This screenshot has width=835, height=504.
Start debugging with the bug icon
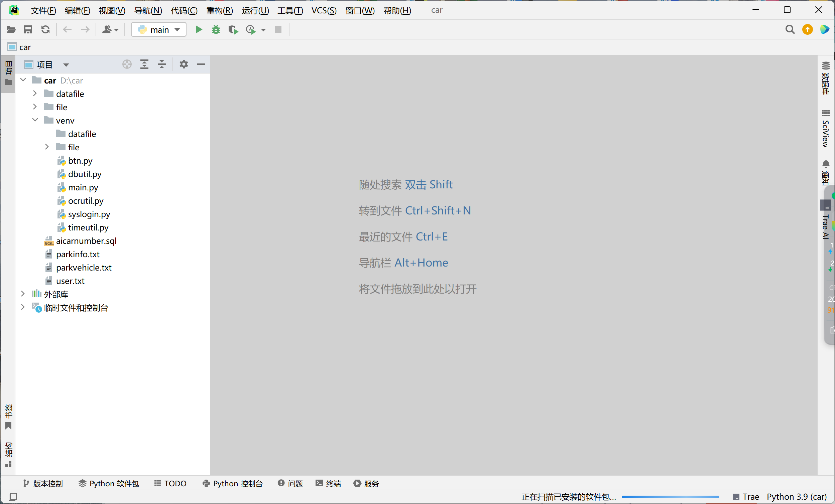tap(216, 30)
